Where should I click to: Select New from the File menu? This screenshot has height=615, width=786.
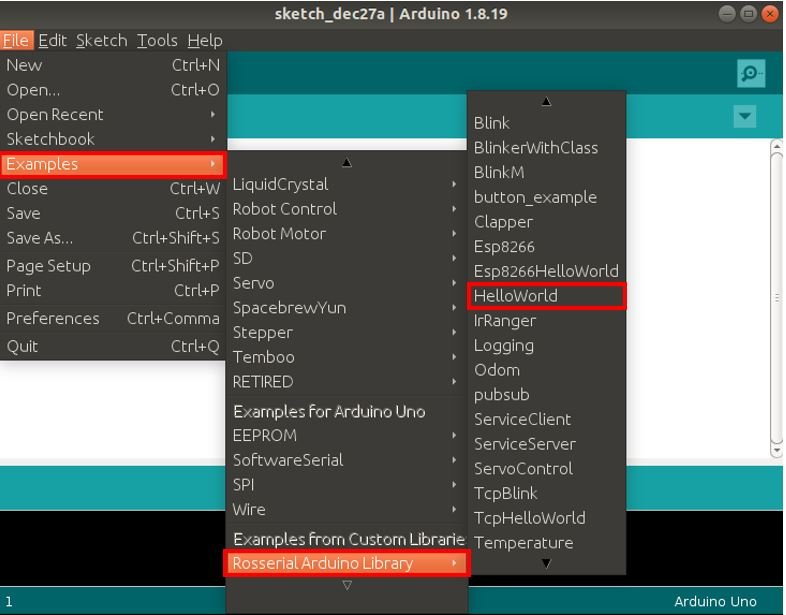tap(113, 65)
